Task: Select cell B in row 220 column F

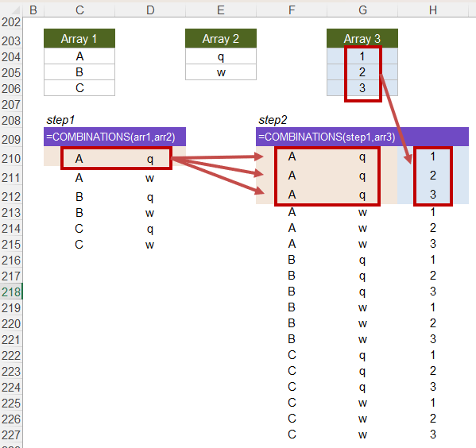Action: (292, 323)
